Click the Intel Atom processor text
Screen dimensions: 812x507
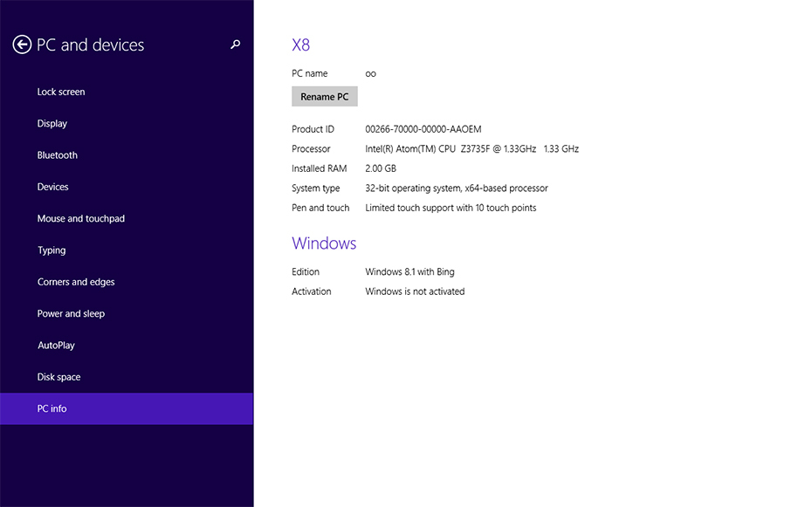tap(471, 149)
